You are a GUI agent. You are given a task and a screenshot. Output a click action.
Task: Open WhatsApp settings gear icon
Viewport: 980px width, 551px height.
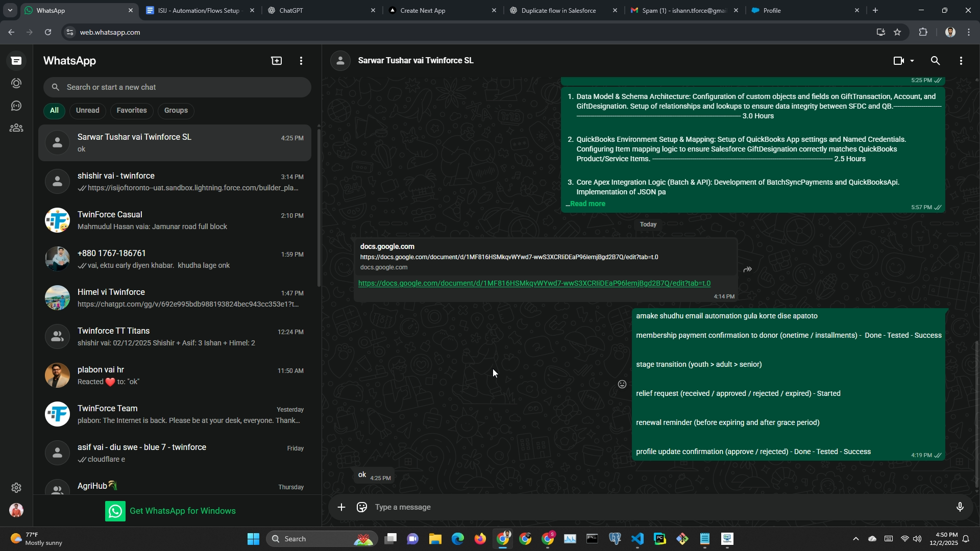(16, 488)
